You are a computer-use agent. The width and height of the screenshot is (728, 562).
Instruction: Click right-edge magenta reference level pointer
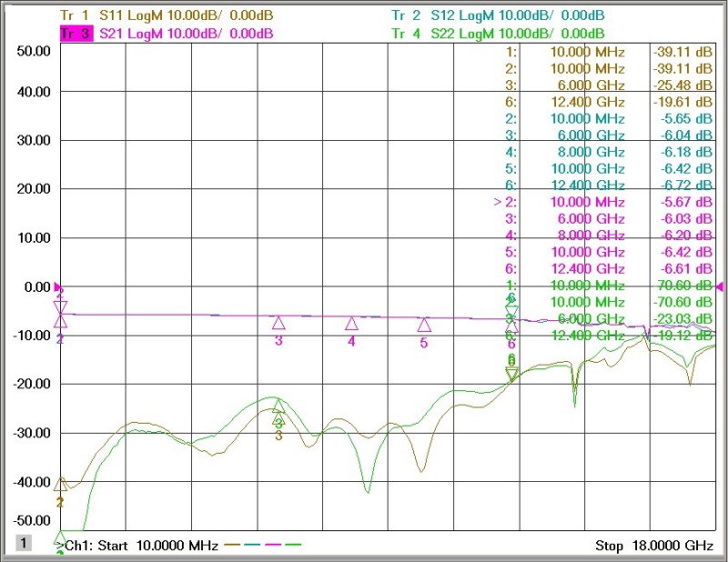coord(720,287)
